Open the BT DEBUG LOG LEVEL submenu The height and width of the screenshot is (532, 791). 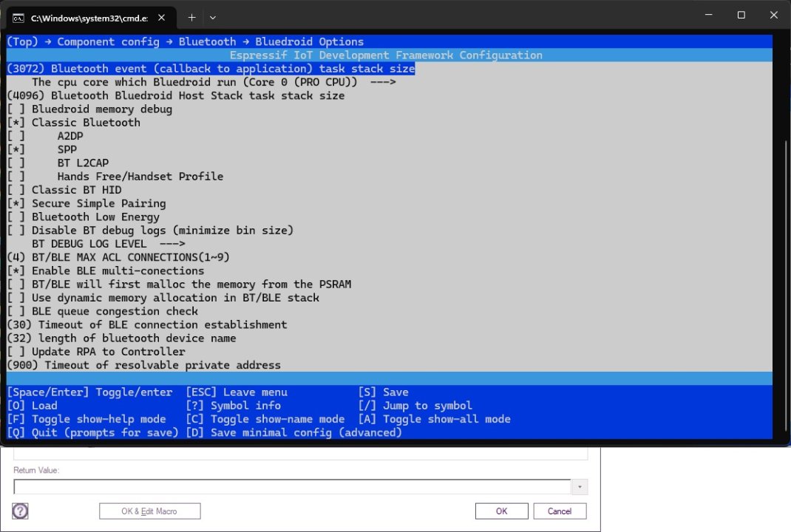(109, 244)
